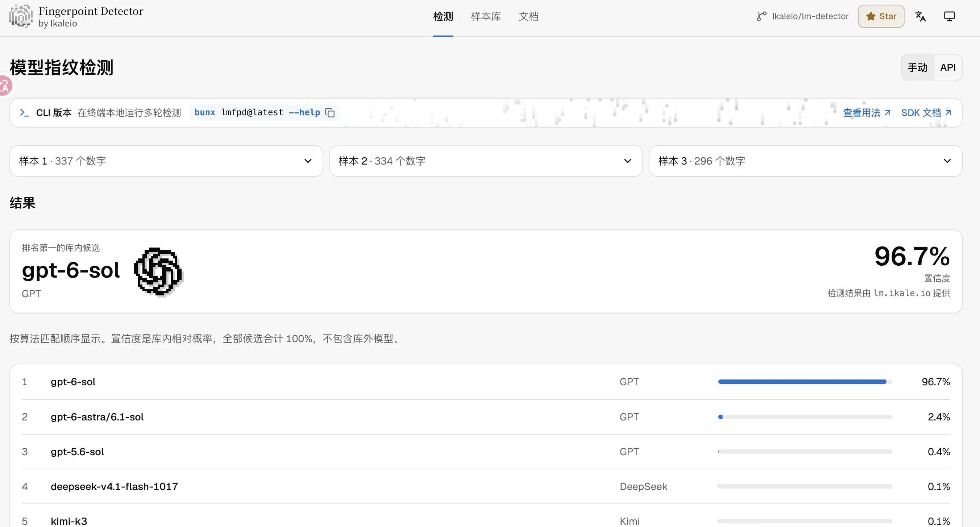Switch to API mode
Image resolution: width=980 pixels, height=527 pixels.
948,67
